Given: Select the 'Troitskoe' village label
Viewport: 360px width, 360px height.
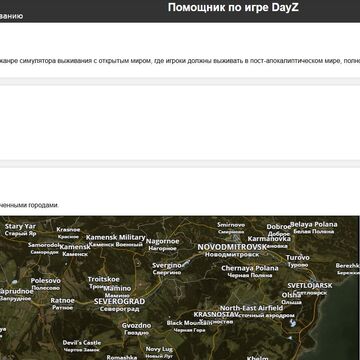Looking at the screenshot, I should (103, 279).
